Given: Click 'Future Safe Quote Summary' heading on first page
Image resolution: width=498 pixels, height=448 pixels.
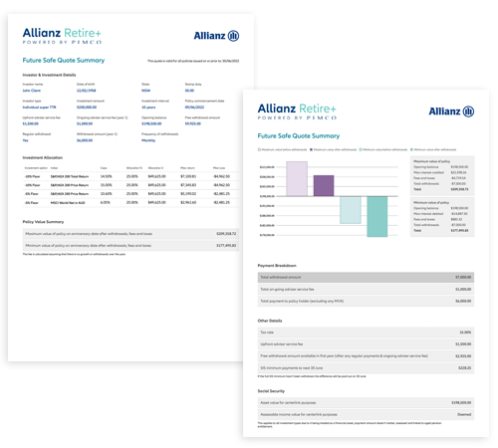Looking at the screenshot, I should (x=64, y=60).
